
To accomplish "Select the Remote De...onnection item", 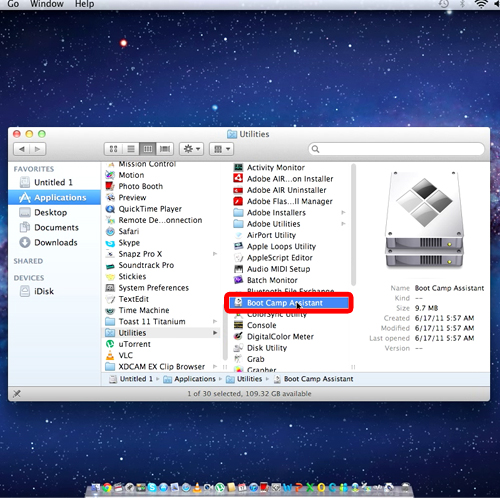I will click(x=154, y=220).
